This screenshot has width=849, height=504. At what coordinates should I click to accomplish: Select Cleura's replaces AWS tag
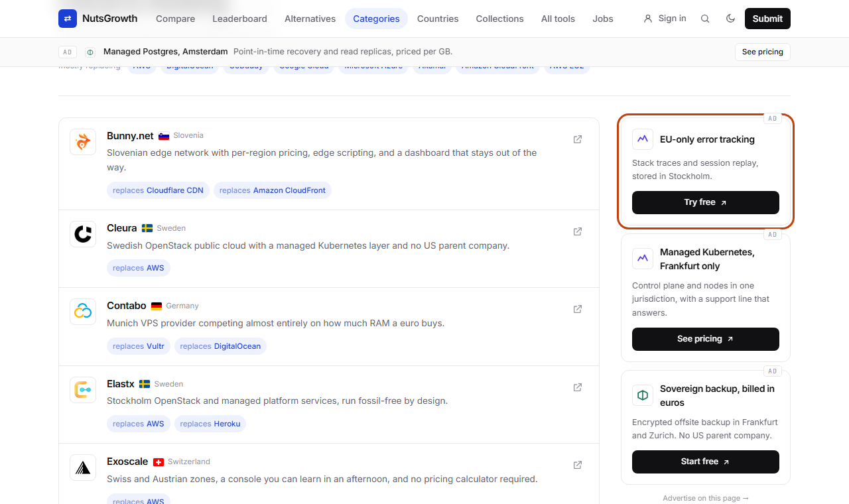139,268
